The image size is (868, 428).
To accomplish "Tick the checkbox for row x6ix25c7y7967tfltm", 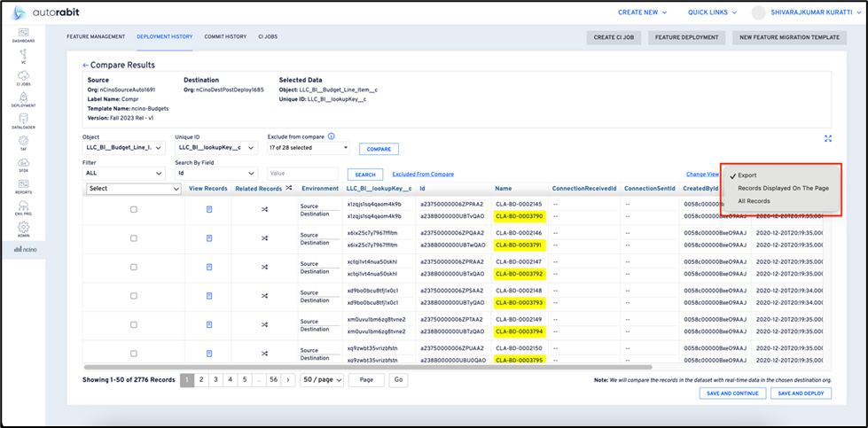I will point(133,237).
